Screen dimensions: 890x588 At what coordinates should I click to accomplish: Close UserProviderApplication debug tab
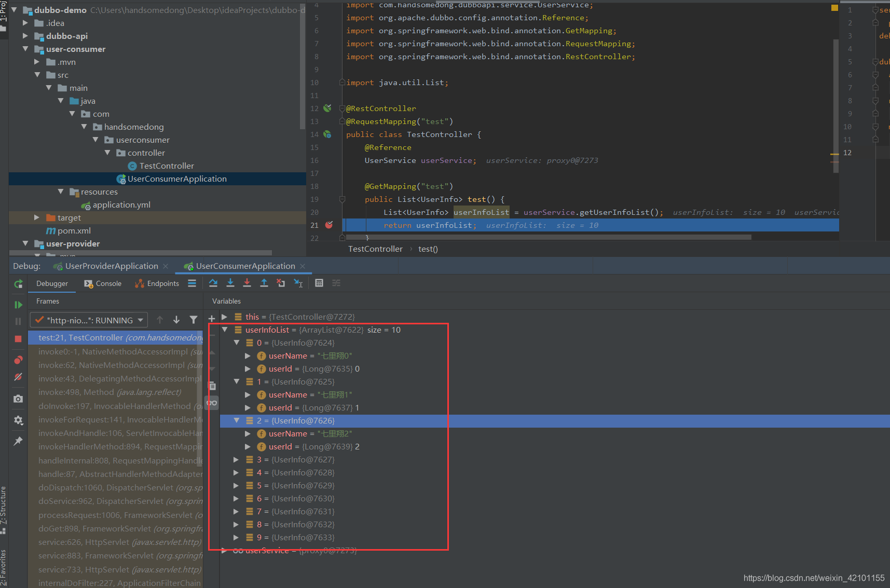(x=166, y=266)
